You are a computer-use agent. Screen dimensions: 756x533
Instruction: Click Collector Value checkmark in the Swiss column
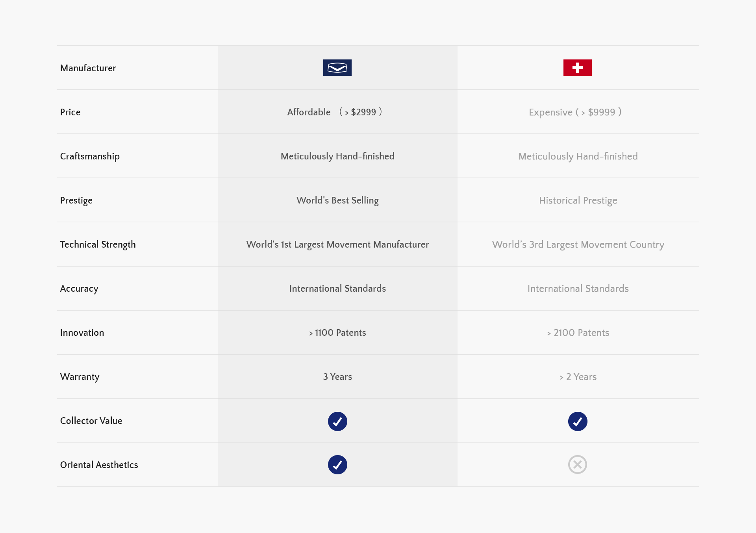point(578,421)
